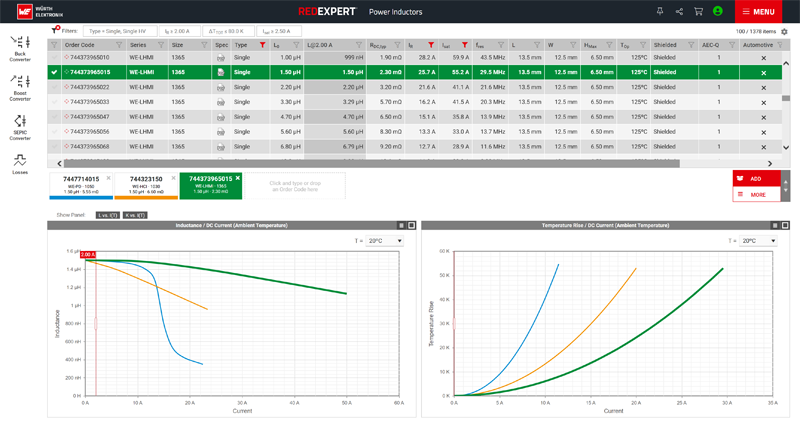Select the 7447714015 comparison tab
The image size is (800, 423).
pyautogui.click(x=81, y=183)
